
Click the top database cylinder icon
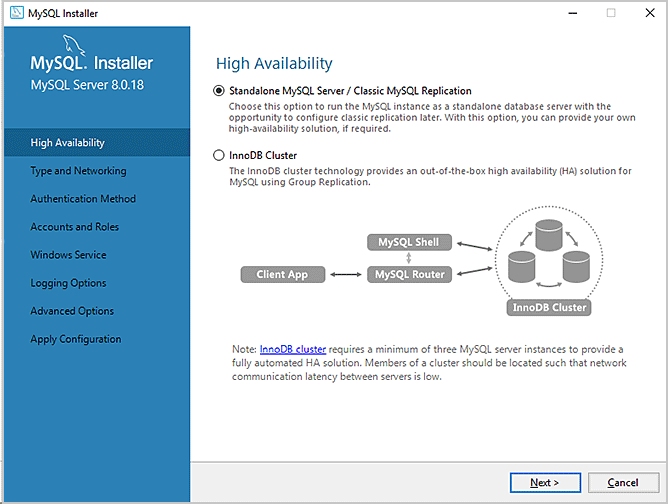tap(549, 235)
